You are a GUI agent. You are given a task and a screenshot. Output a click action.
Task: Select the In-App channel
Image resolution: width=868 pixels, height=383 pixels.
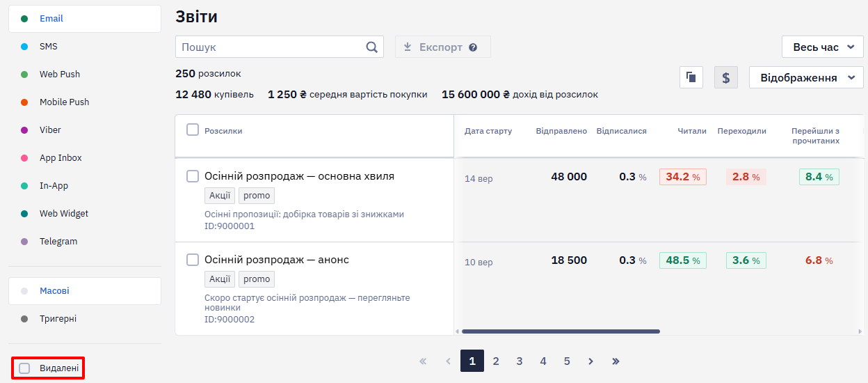pyautogui.click(x=85, y=186)
